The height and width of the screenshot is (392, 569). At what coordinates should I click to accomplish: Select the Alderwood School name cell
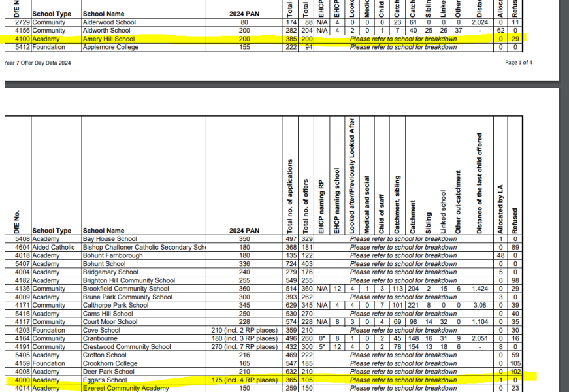[x=109, y=22]
